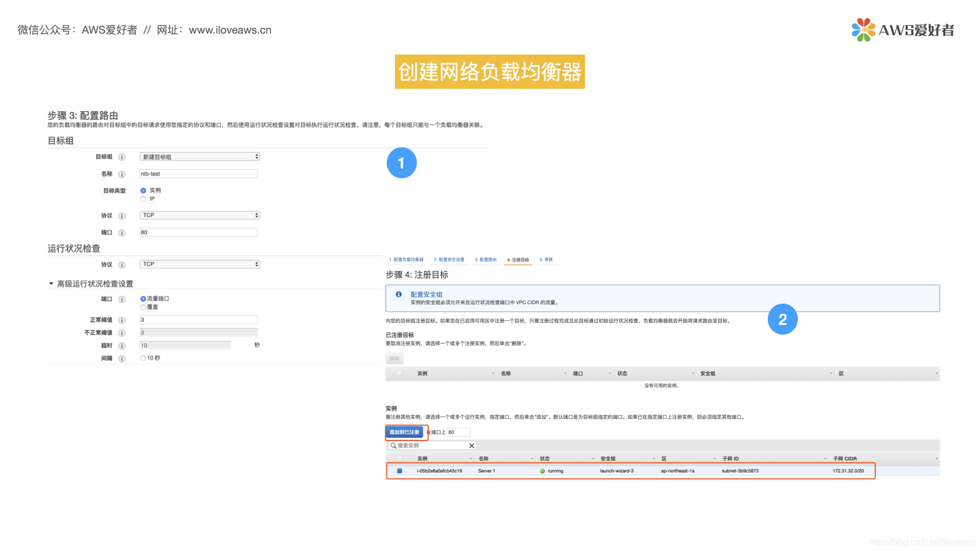Click the 不正常阈值 disabled field
The height and width of the screenshot is (551, 980).
point(199,333)
